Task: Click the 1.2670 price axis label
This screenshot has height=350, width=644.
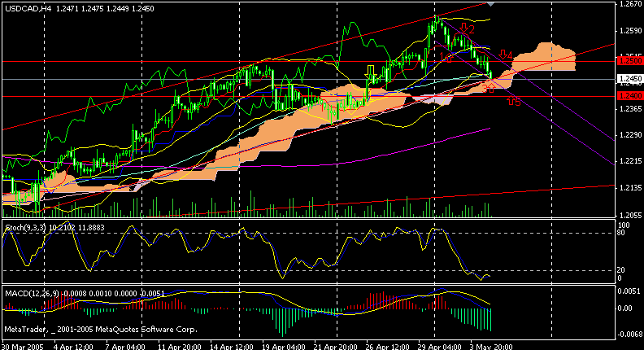Action: 629,5
